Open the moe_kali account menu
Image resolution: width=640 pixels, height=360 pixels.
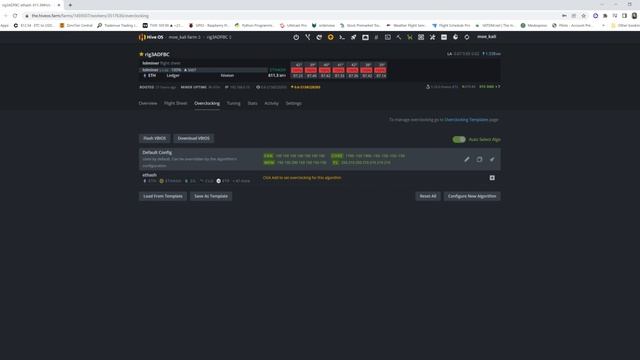click(487, 37)
